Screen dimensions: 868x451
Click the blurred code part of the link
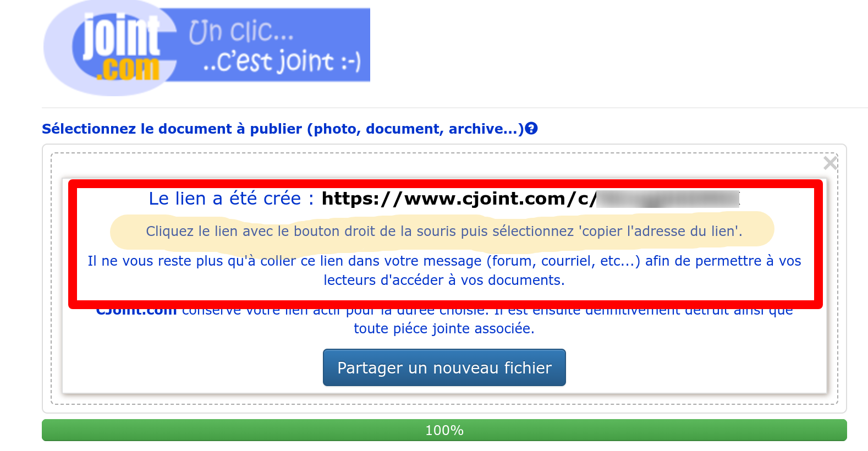coord(668,199)
